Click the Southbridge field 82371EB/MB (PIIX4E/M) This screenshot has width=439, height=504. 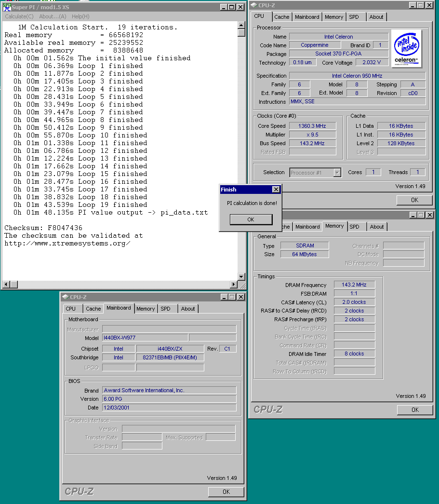170,357
